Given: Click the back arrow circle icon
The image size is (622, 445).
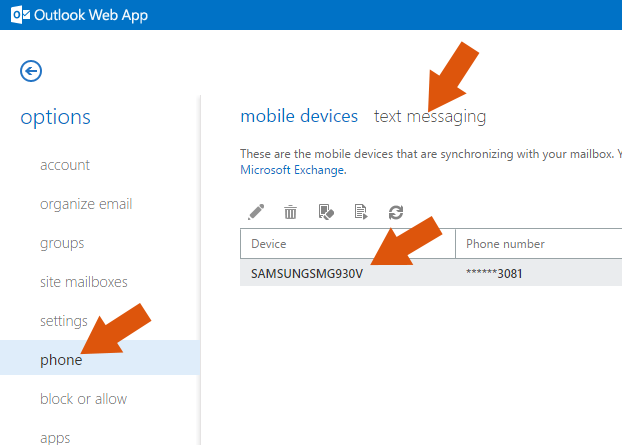Looking at the screenshot, I should [x=31, y=71].
